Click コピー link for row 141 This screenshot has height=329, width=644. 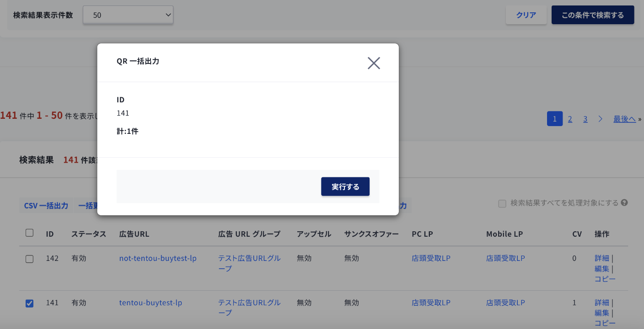pos(605,323)
